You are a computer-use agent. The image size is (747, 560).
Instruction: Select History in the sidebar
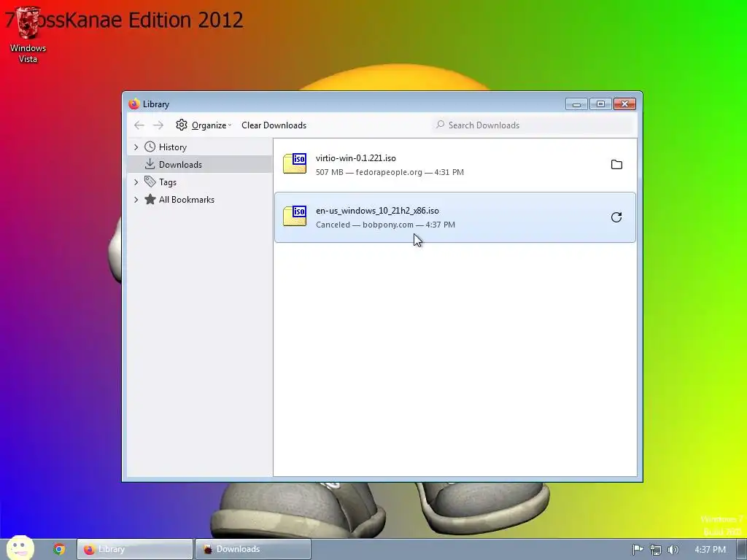point(200,147)
